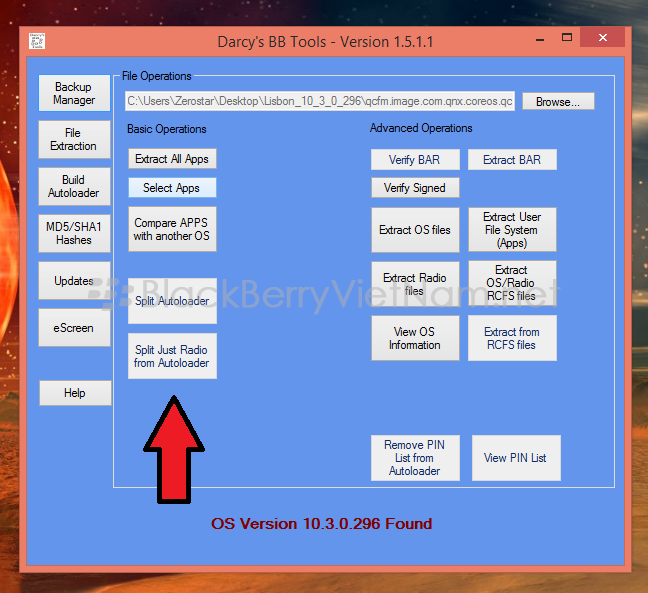Switch to File Extraction section
The image size is (648, 593).
pos(74,140)
